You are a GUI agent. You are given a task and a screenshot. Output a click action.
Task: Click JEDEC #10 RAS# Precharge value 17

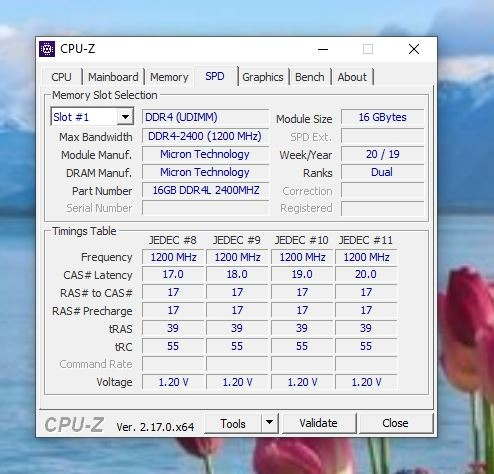coord(302,310)
